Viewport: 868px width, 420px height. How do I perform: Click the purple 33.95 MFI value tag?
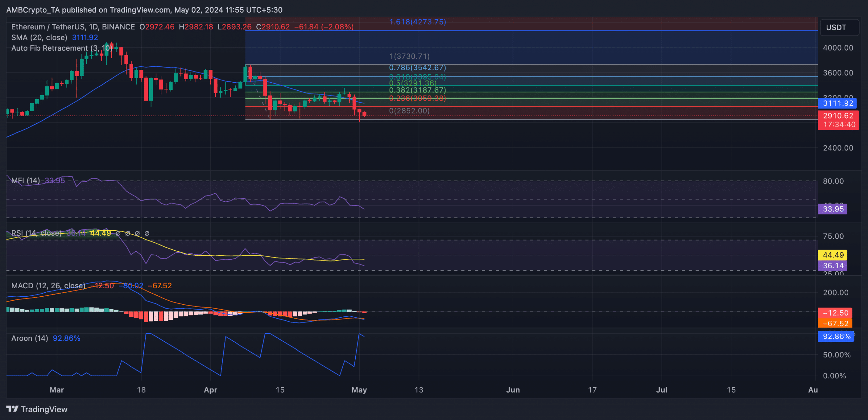(832, 209)
